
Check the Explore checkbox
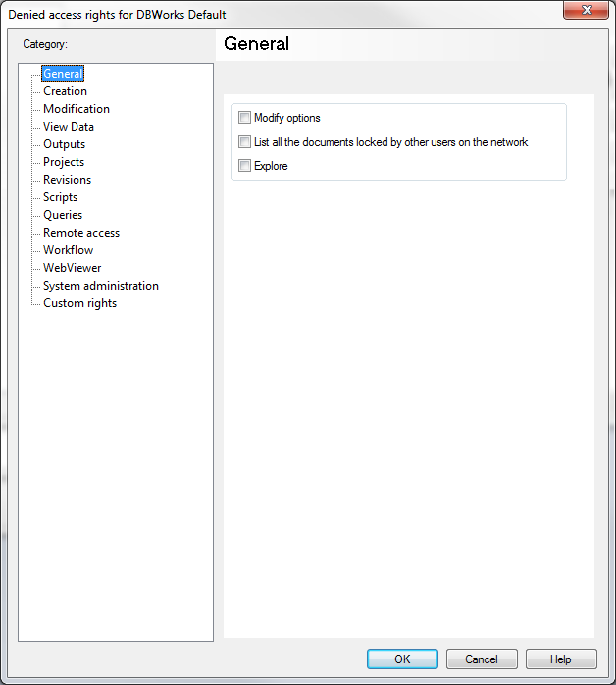pyautogui.click(x=244, y=166)
